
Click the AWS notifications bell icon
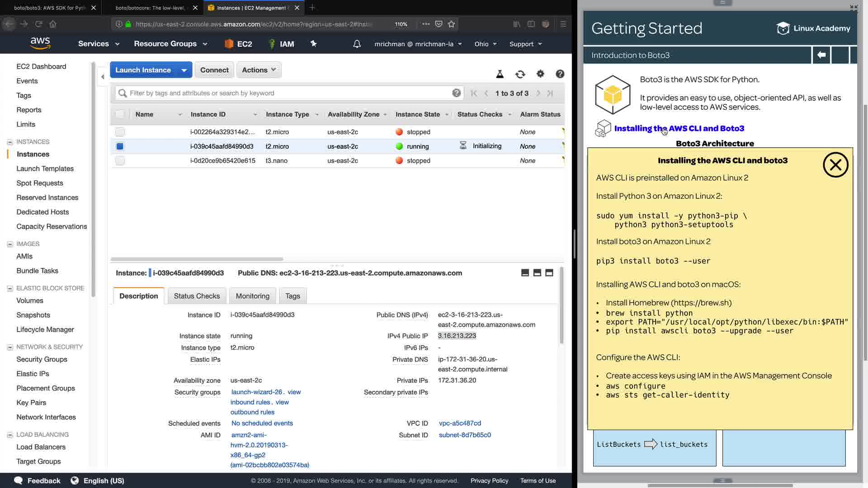point(357,44)
